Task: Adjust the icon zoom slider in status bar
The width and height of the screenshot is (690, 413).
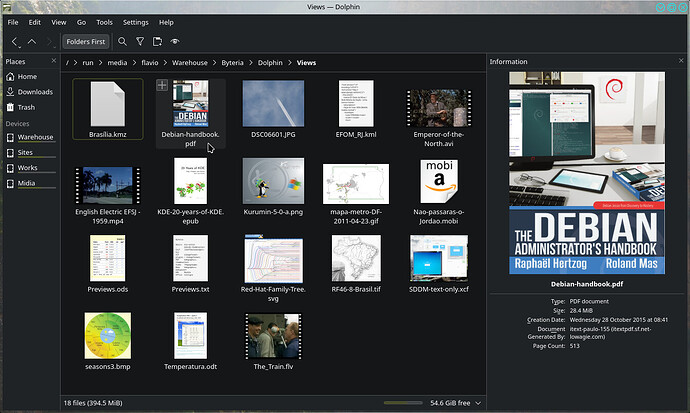Action: point(403,403)
